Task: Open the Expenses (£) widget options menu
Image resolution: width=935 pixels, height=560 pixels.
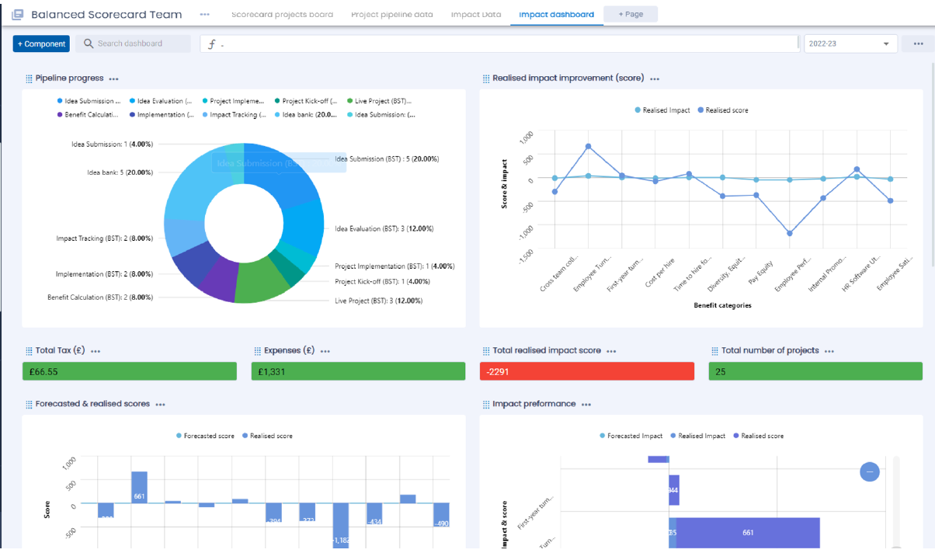Action: 325,351
